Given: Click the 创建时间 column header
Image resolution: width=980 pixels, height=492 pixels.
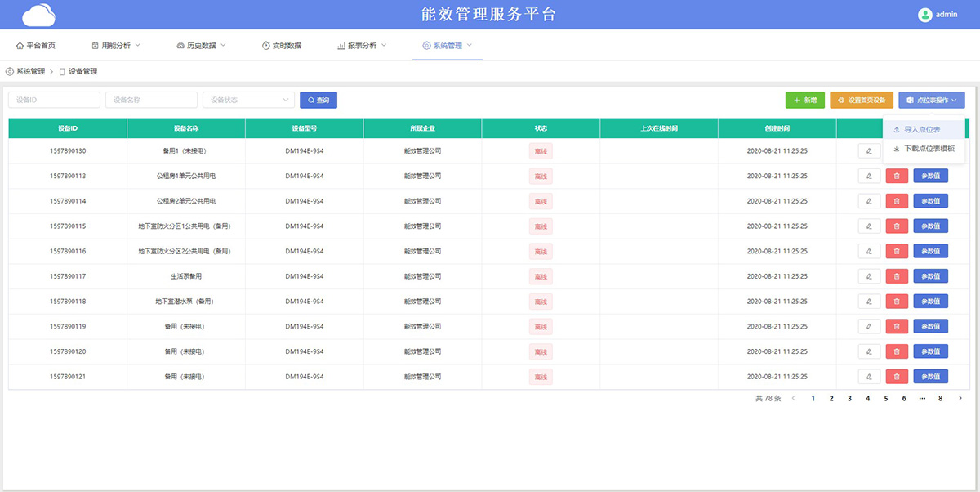Looking at the screenshot, I should pyautogui.click(x=777, y=128).
